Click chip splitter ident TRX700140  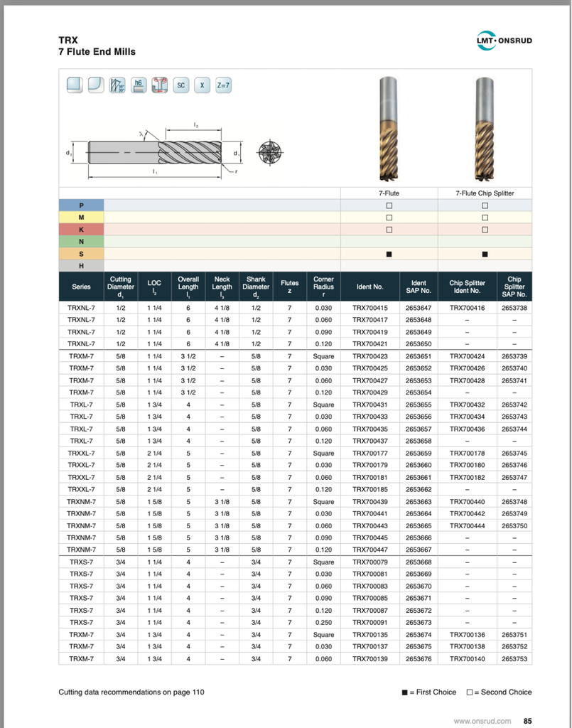tap(467, 659)
